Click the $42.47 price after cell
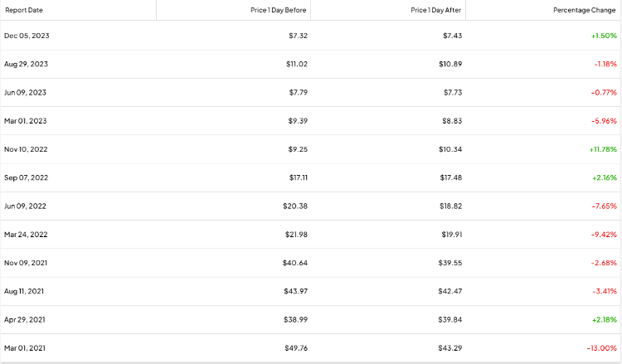622x364 pixels. [450, 291]
